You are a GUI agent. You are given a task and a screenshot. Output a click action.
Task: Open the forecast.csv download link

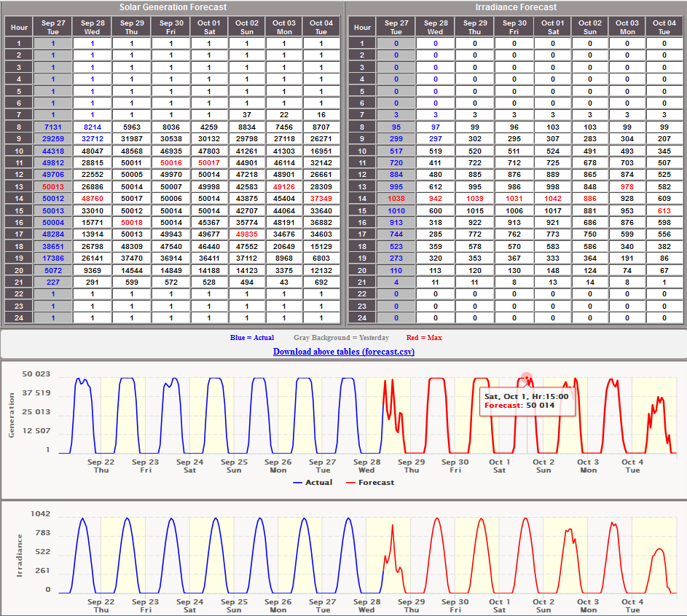click(x=344, y=352)
